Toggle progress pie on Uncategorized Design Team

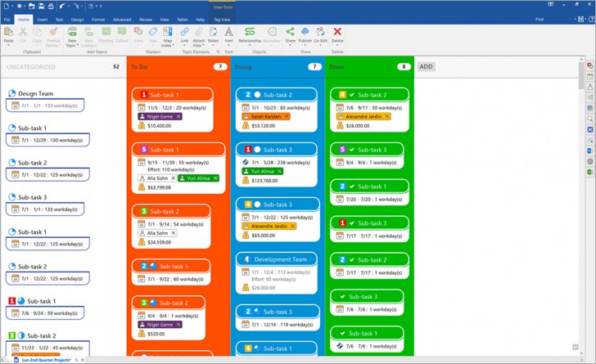click(x=11, y=93)
